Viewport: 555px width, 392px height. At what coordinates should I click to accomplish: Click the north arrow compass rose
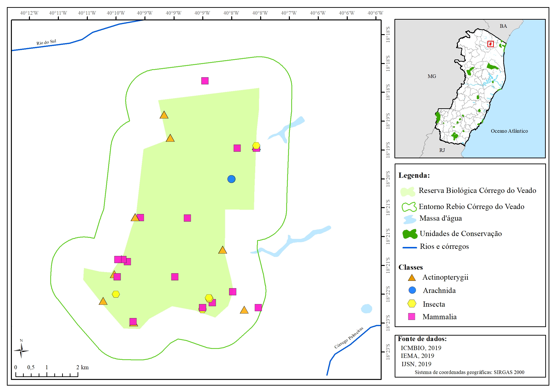21,350
